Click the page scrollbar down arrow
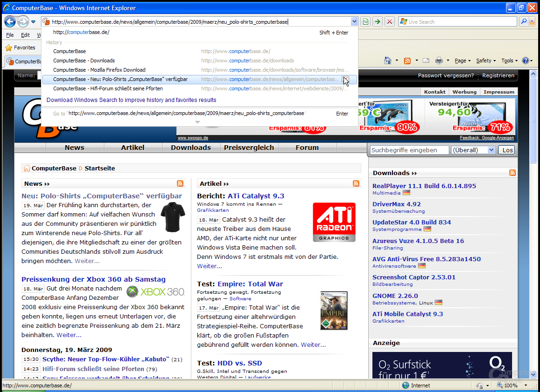Image resolution: width=540 pixels, height=392 pixels. coord(533,374)
